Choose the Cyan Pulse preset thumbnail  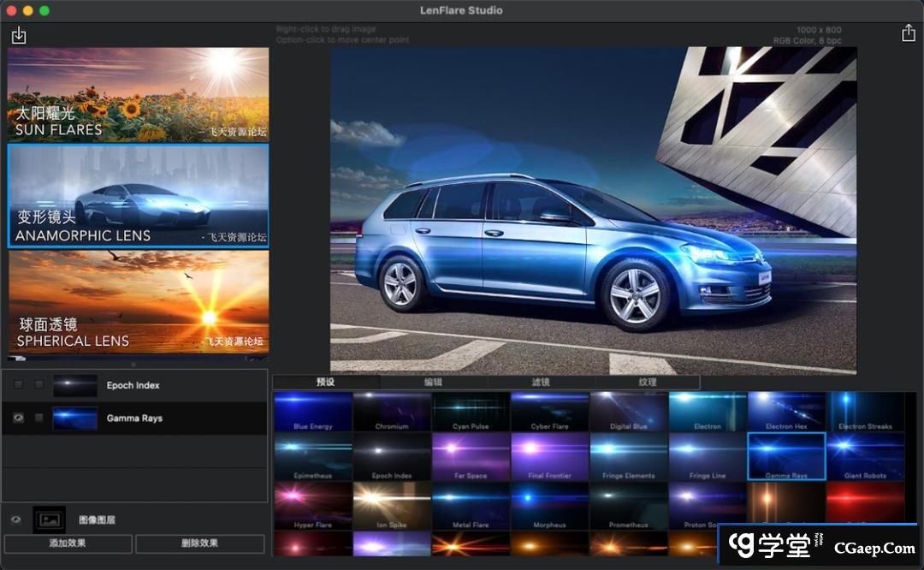(471, 412)
